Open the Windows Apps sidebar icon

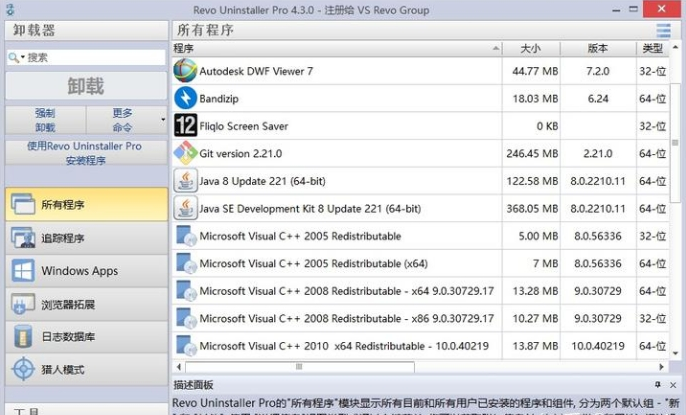pos(23,271)
